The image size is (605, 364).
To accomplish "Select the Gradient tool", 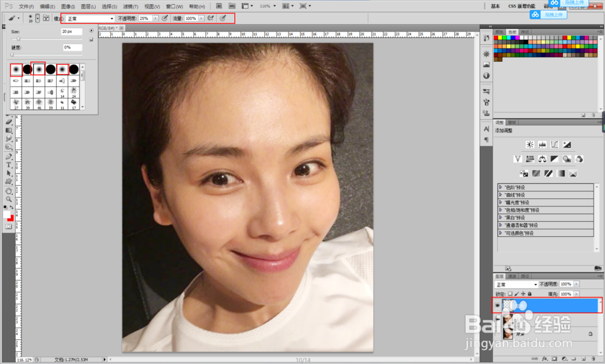I will [x=8, y=130].
